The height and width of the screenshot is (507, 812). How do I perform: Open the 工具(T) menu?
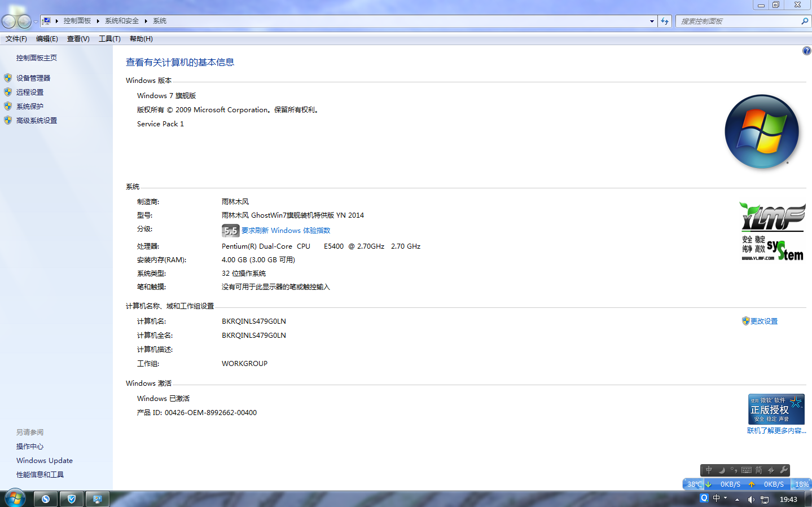click(x=110, y=39)
